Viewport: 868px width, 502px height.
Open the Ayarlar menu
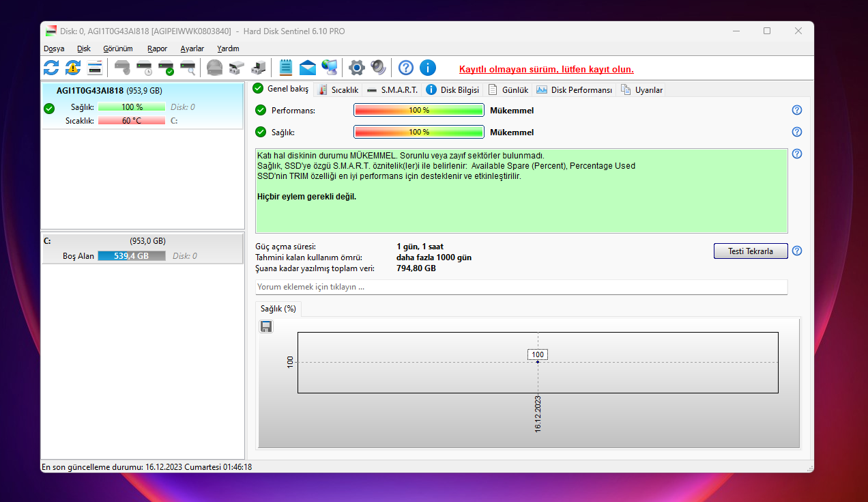pos(192,48)
